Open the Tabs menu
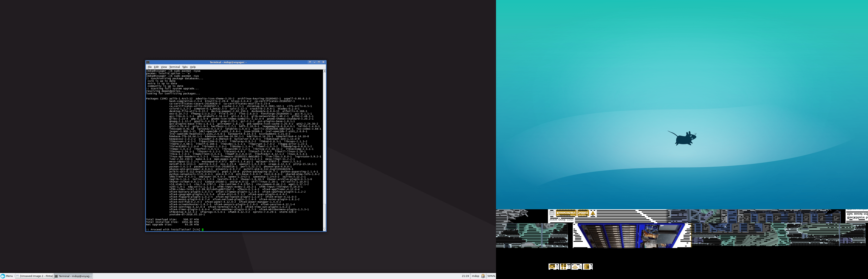868x279 pixels. [x=185, y=67]
